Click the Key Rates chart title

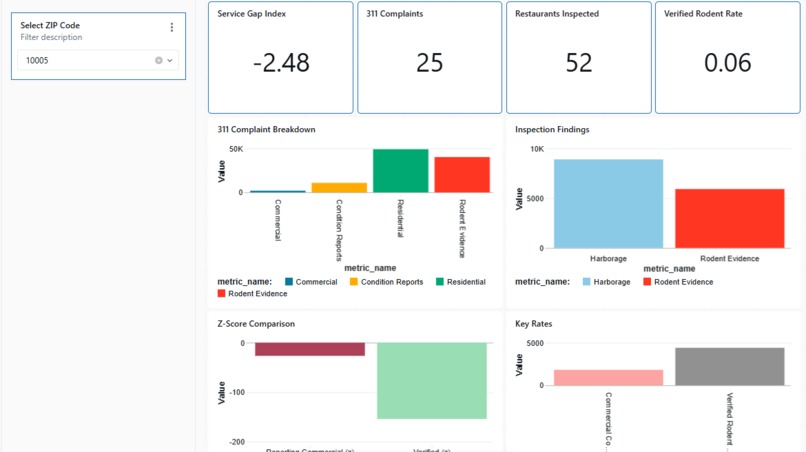[x=534, y=324]
